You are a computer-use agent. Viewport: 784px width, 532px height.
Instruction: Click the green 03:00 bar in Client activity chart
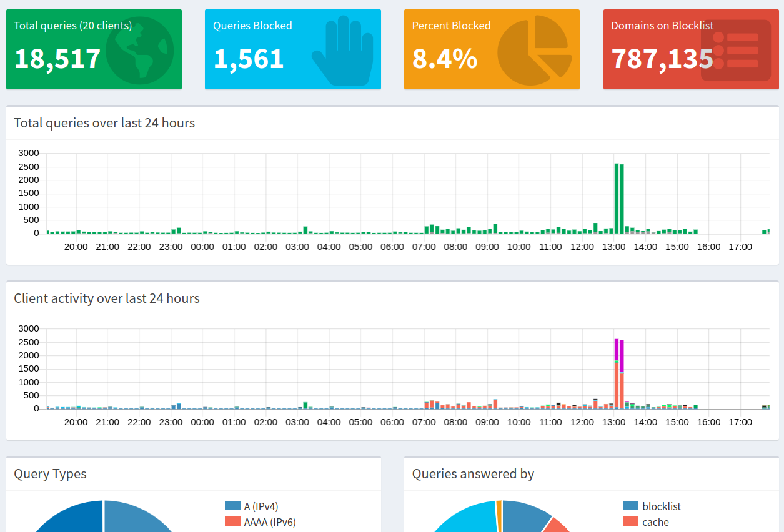(x=305, y=405)
